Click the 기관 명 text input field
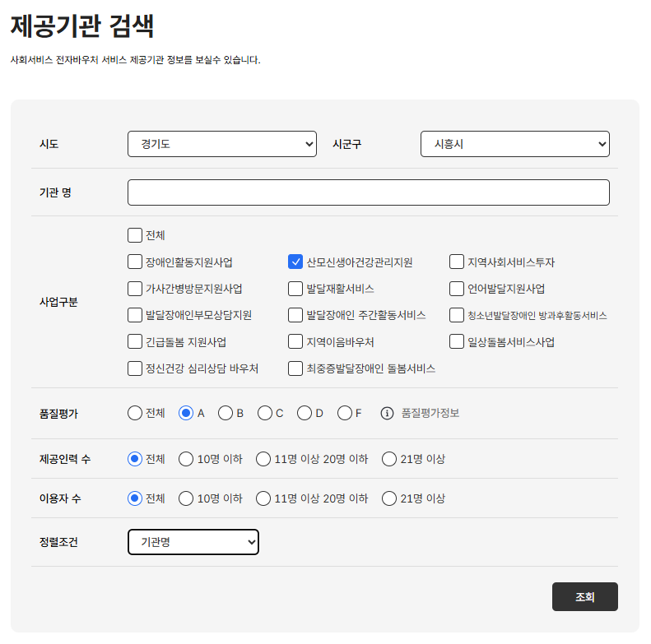The width and height of the screenshot is (651, 644). coord(368,192)
